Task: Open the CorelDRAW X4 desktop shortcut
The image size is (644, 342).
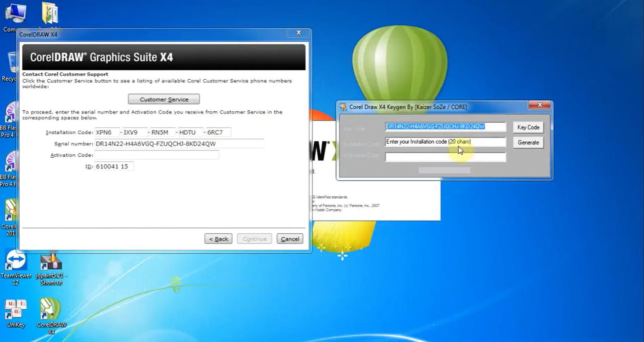Action: [51, 316]
